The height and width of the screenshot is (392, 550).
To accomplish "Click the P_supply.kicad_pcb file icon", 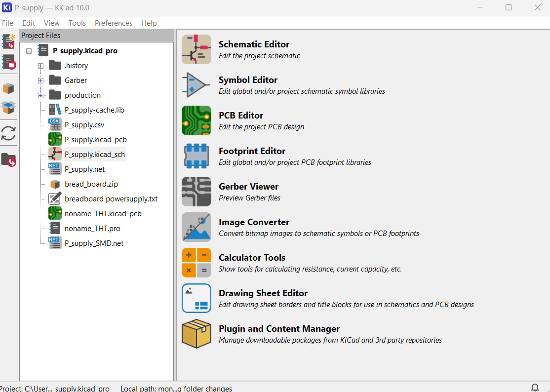I will click(x=55, y=140).
